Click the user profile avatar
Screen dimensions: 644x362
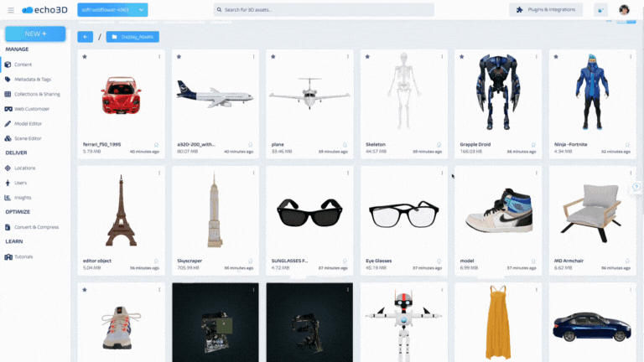tap(624, 10)
